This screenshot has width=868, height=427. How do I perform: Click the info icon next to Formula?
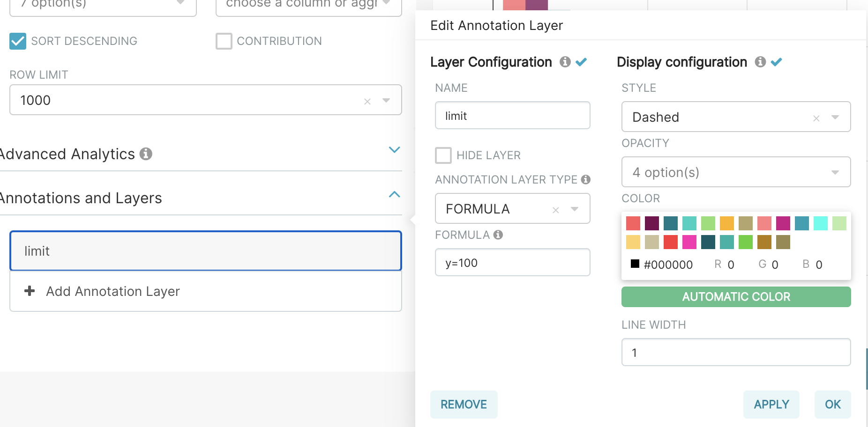[498, 235]
